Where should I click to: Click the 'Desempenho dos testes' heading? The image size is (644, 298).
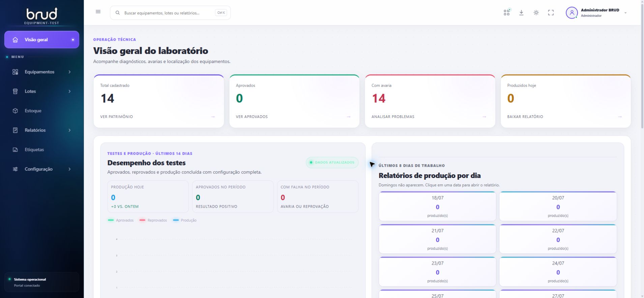(x=146, y=163)
